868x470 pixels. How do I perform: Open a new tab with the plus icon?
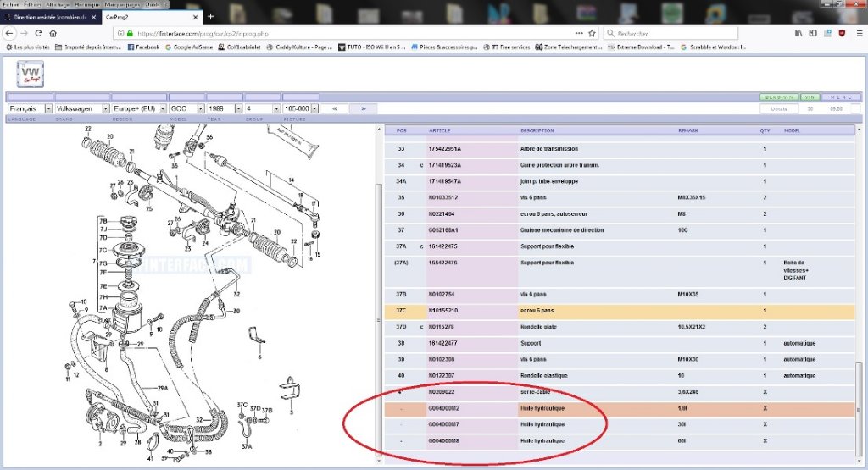(x=211, y=16)
